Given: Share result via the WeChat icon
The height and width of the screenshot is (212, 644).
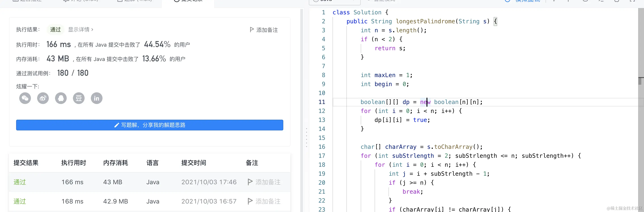Looking at the screenshot, I should click(x=25, y=98).
